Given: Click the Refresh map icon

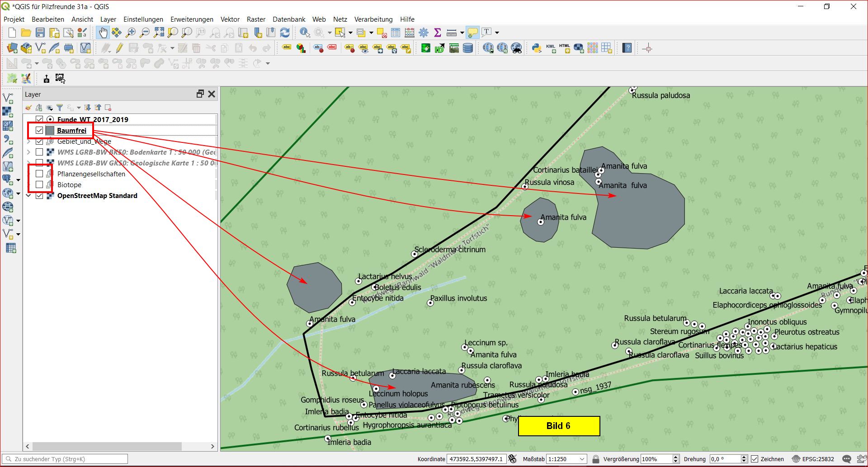Looking at the screenshot, I should [285, 33].
